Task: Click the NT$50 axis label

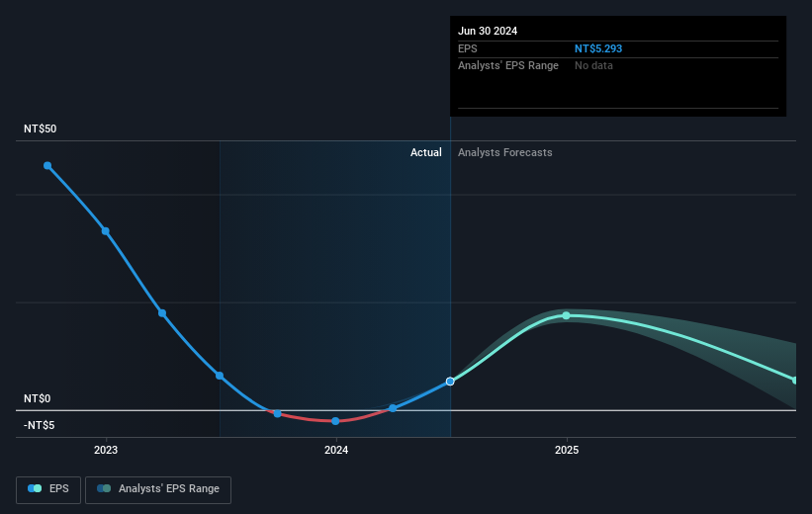Action: pos(40,128)
